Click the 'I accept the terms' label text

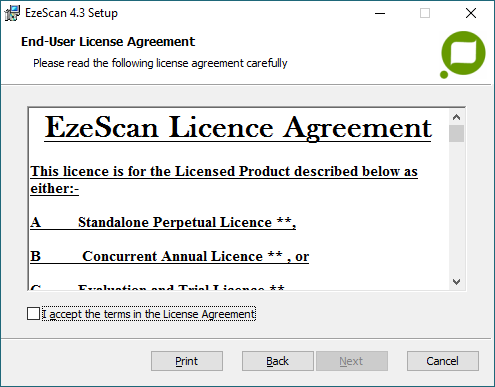pos(149,314)
